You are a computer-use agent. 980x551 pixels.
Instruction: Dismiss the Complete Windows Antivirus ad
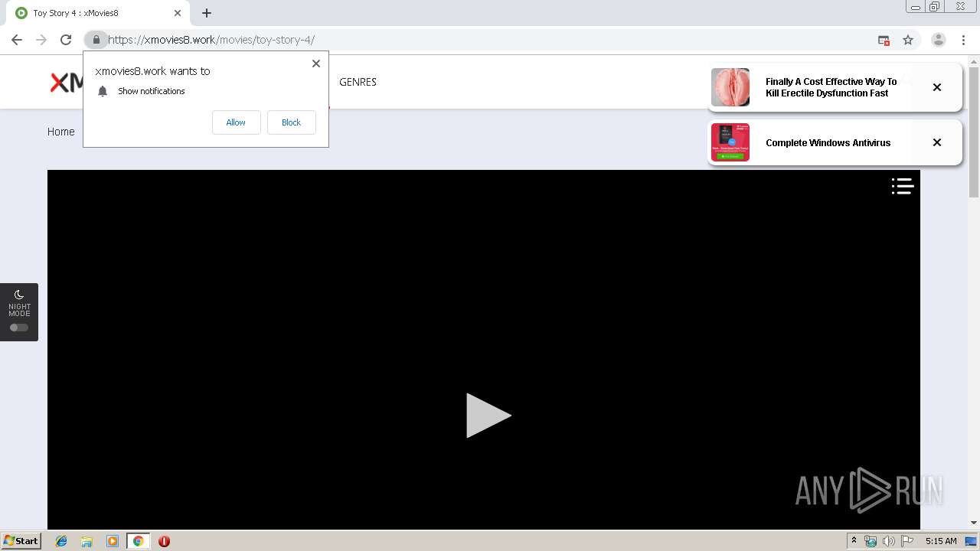[936, 142]
